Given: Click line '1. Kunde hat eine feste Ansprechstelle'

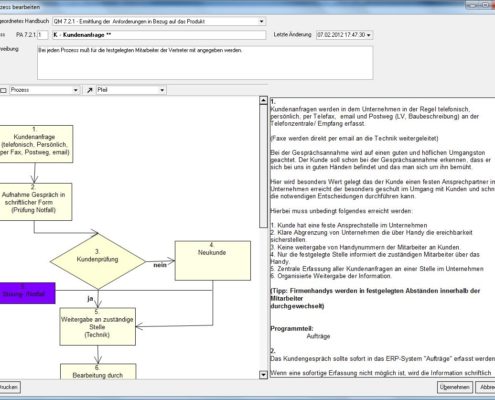Looking at the screenshot, I should tap(349, 225).
